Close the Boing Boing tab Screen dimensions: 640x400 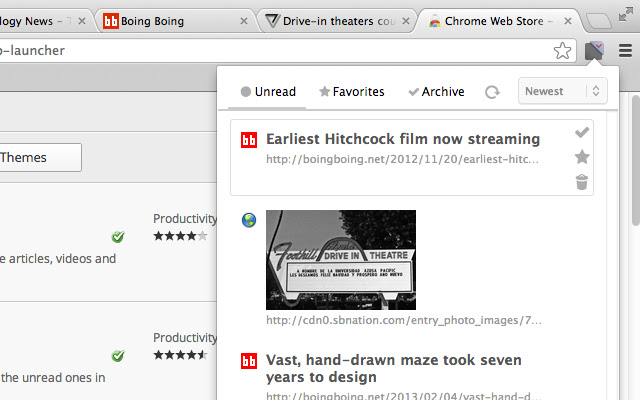click(244, 21)
